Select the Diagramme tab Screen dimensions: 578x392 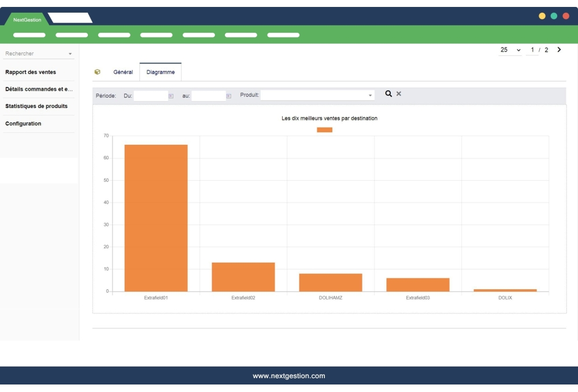pyautogui.click(x=160, y=72)
